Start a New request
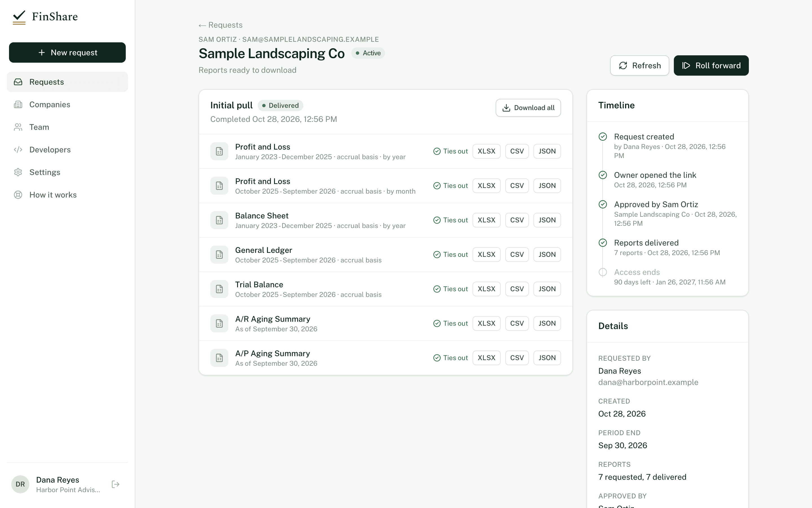Viewport: 812px width, 508px height. tap(67, 52)
